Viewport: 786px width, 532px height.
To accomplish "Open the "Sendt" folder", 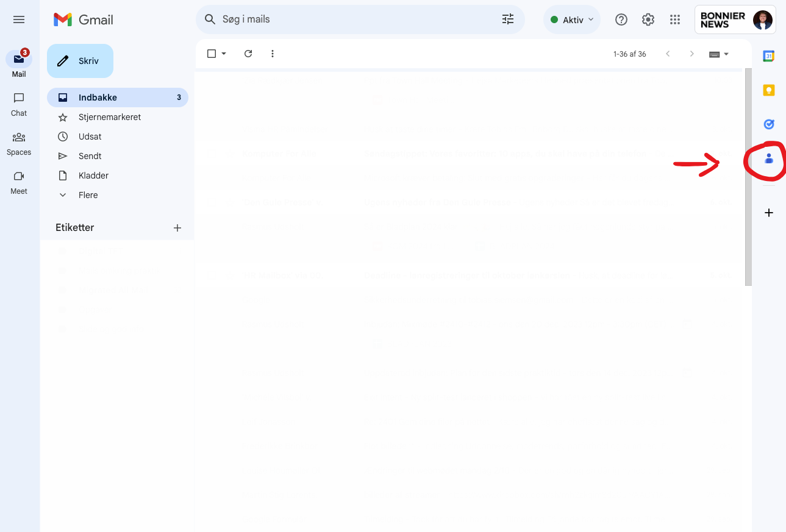I will point(89,155).
